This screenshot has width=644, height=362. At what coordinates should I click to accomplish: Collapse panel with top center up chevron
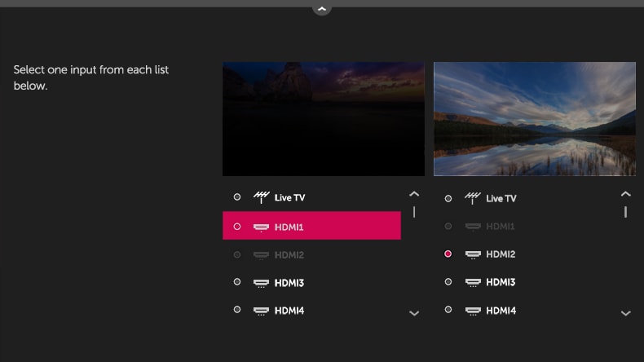tap(321, 9)
